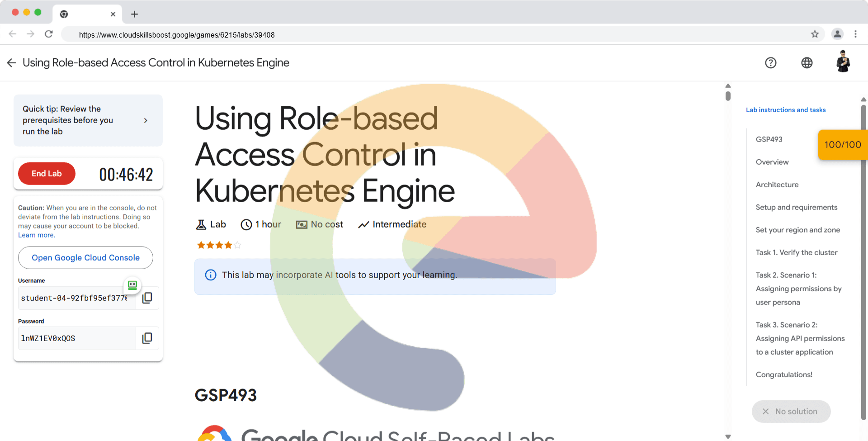Click Lab instructions and tasks heading
Viewport: 868px width, 441px height.
[x=786, y=110]
